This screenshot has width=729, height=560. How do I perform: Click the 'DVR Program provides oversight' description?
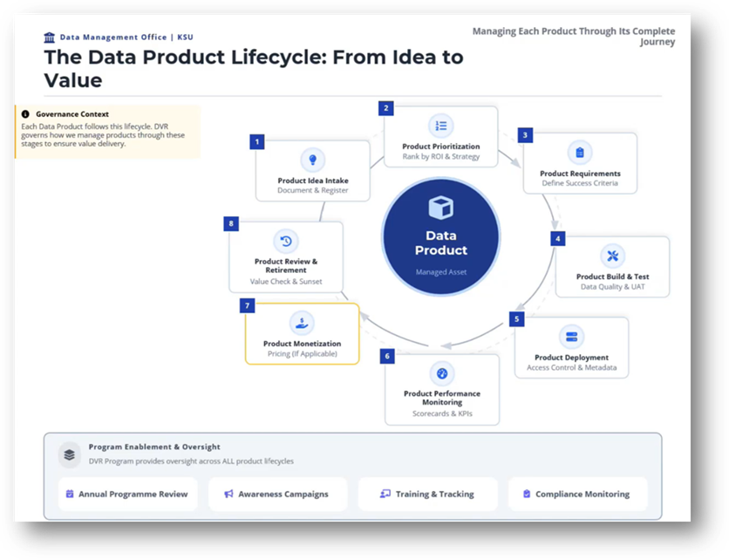click(x=191, y=461)
